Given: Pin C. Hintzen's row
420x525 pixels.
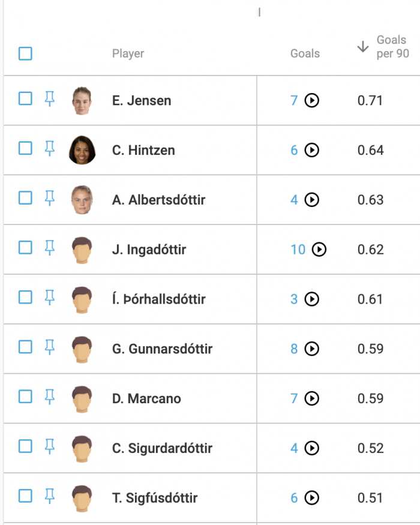Looking at the screenshot, I should click(50, 149).
